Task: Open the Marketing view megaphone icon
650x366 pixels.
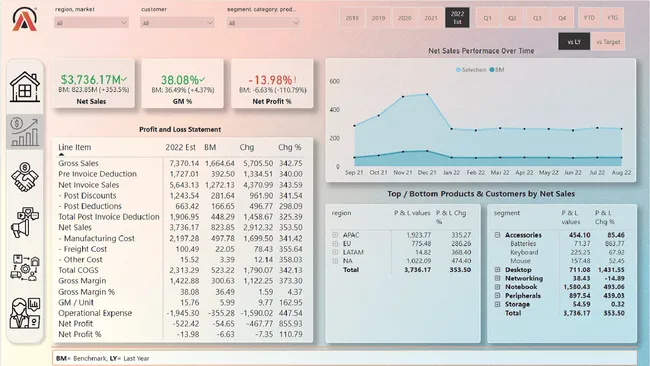Action: (x=25, y=222)
